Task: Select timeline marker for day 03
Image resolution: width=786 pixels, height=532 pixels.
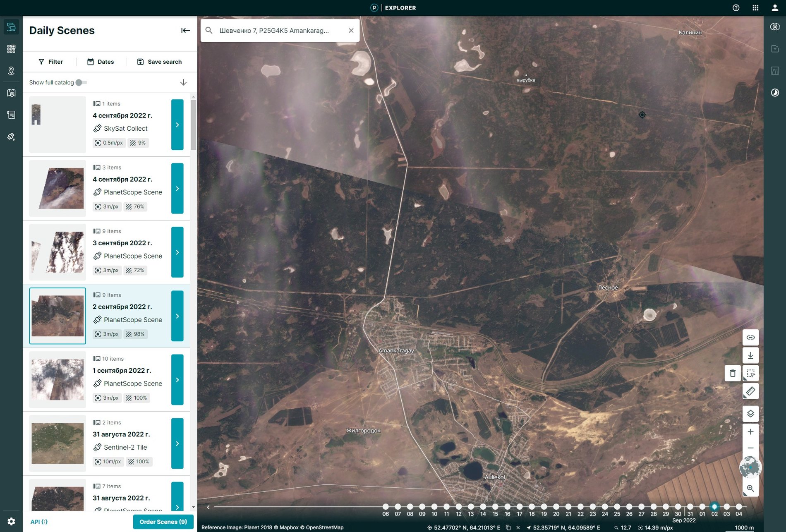Action: point(726,507)
